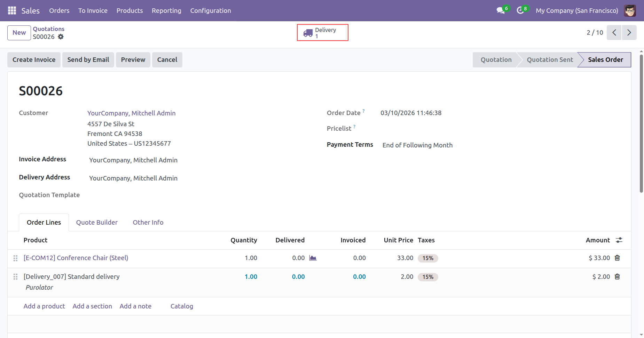This screenshot has width=644, height=338.
Task: Switch to the Other Info tab
Action: 148,223
